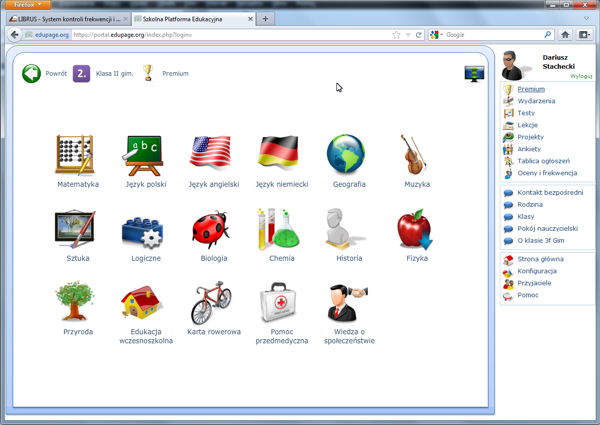Open the Pokój nauczycielski chat link
Image resolution: width=600 pixels, height=425 pixels.
click(x=548, y=228)
